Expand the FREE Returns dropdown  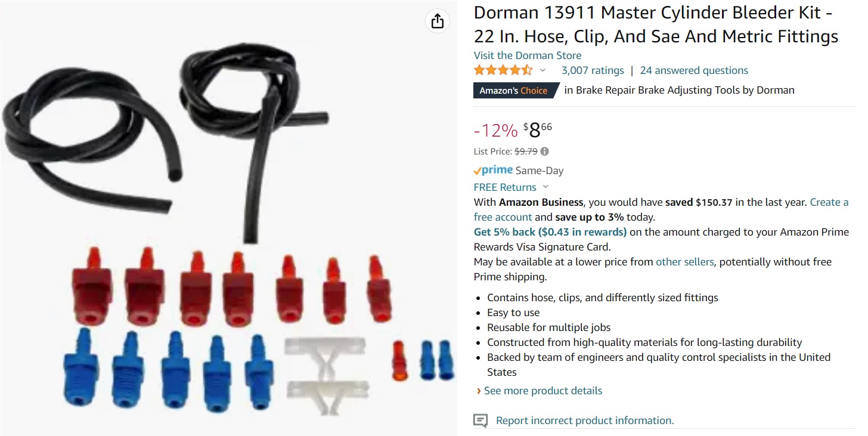546,187
